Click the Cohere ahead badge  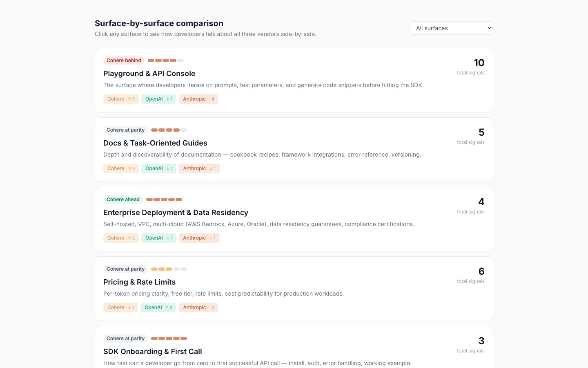point(123,200)
